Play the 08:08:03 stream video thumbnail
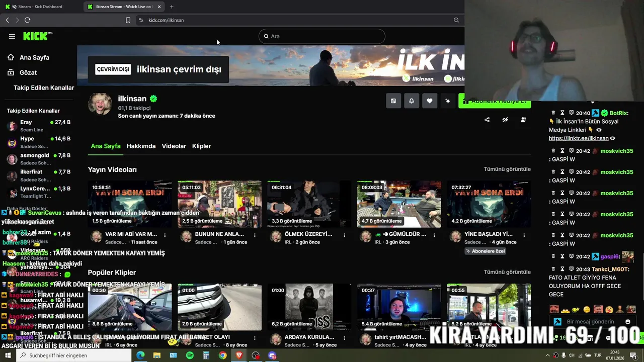The image size is (644, 362). [x=399, y=204]
